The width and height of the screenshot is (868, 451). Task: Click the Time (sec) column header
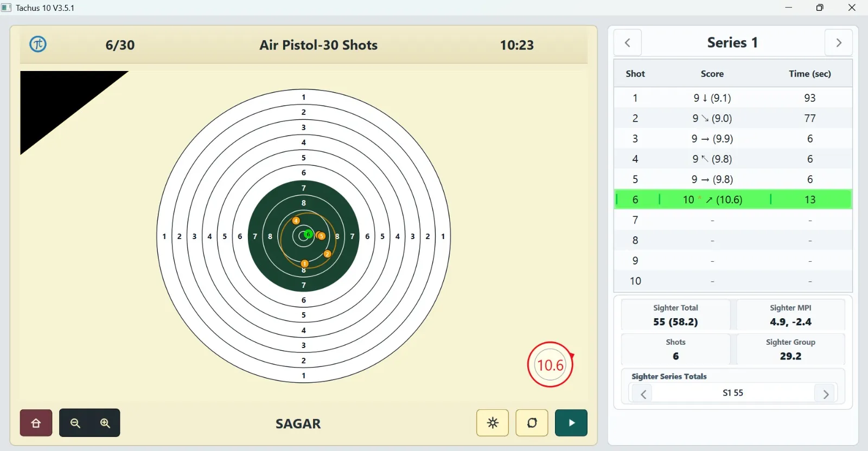point(809,74)
